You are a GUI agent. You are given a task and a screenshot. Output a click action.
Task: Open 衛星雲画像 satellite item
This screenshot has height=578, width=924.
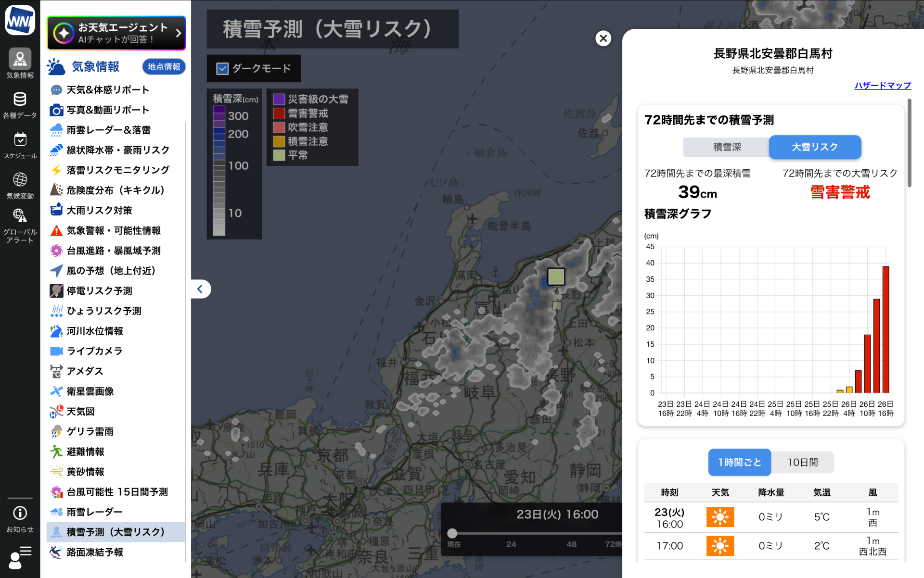click(x=90, y=391)
